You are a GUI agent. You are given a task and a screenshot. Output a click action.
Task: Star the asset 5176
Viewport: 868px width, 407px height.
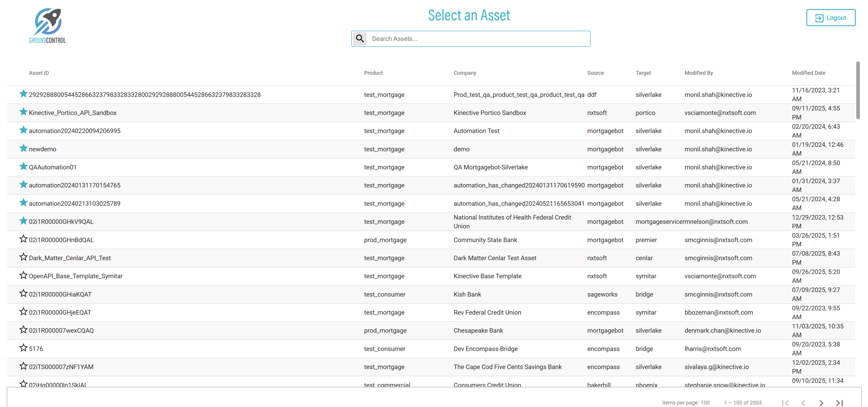click(x=23, y=348)
